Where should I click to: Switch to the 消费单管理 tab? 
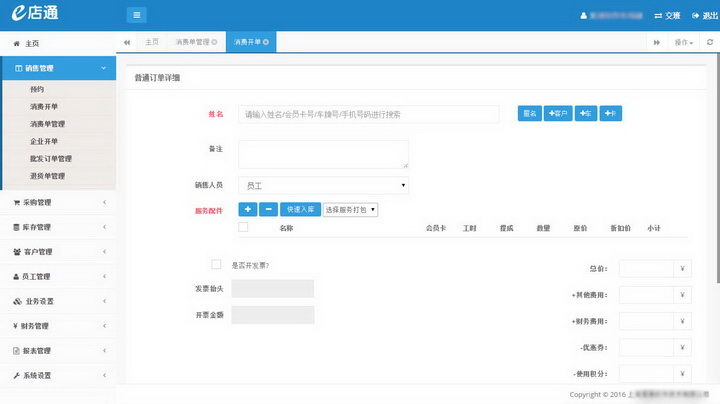[x=195, y=42]
